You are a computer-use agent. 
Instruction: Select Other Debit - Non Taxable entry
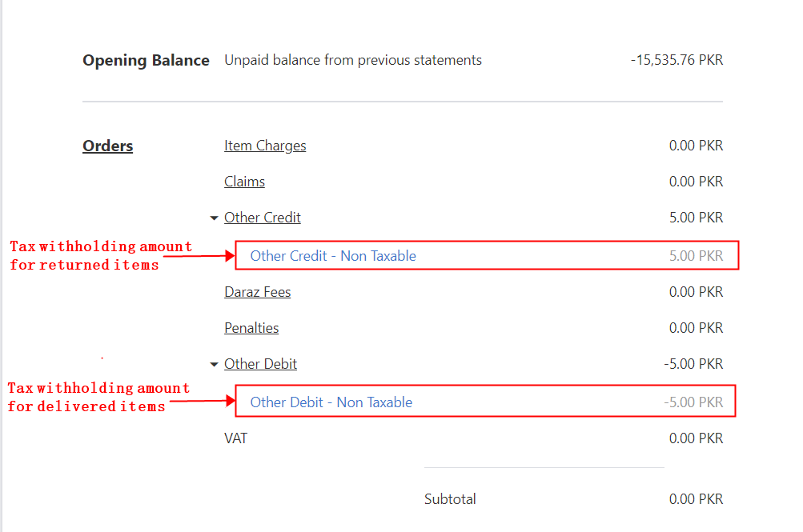click(x=331, y=402)
